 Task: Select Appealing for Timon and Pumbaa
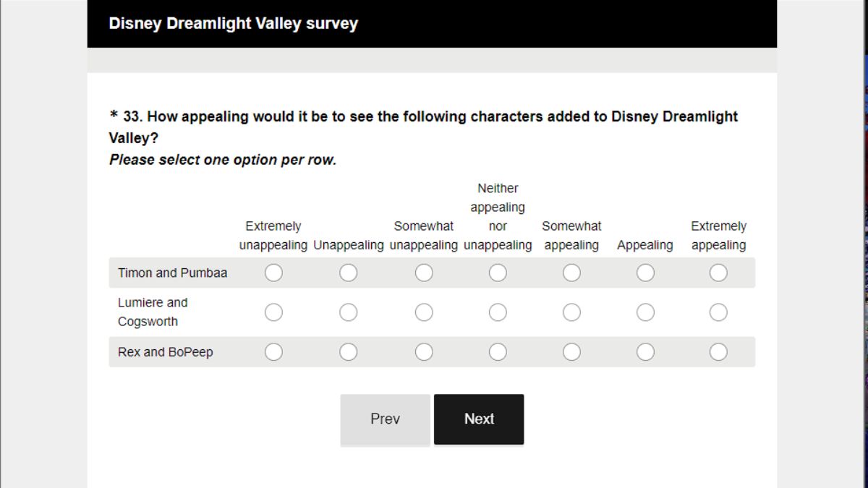click(x=645, y=273)
